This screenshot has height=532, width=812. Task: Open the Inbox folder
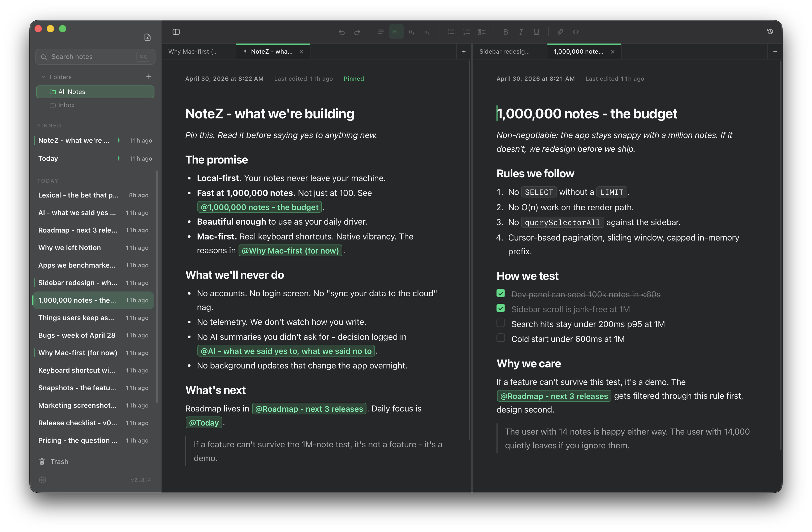95,105
